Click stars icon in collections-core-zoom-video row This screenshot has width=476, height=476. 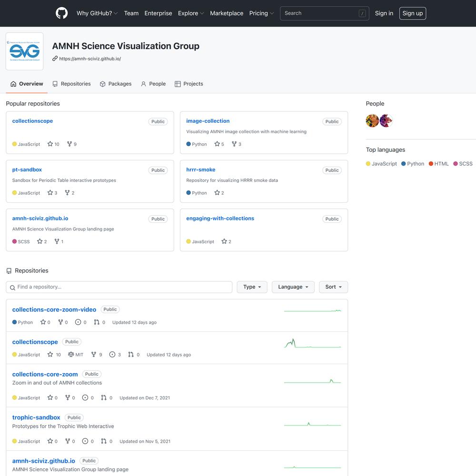(43, 322)
